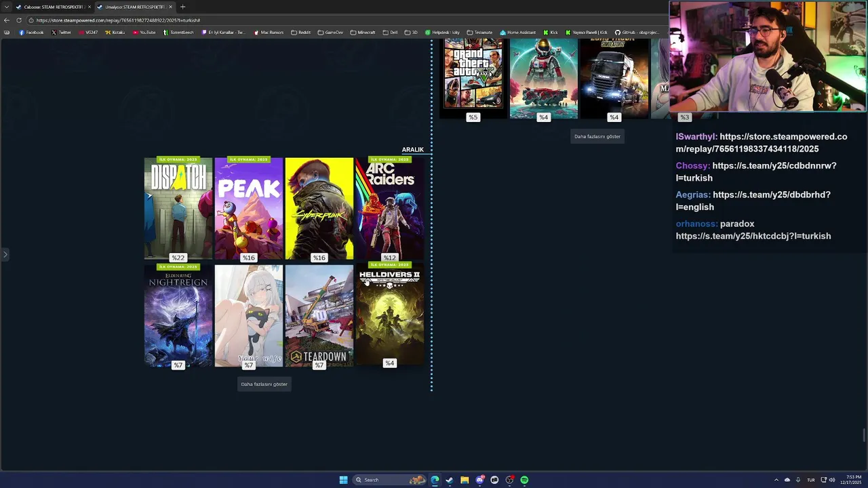The height and width of the screenshot is (488, 868).
Task: Open the Windows Start menu
Action: 343,480
